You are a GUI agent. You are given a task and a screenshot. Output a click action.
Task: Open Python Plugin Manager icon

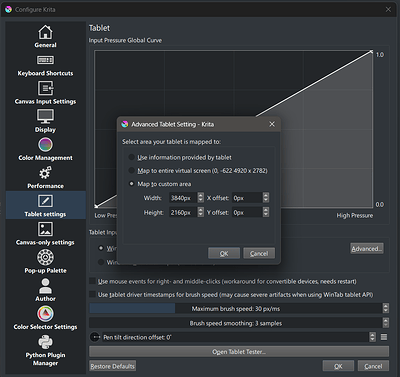pyautogui.click(x=45, y=342)
